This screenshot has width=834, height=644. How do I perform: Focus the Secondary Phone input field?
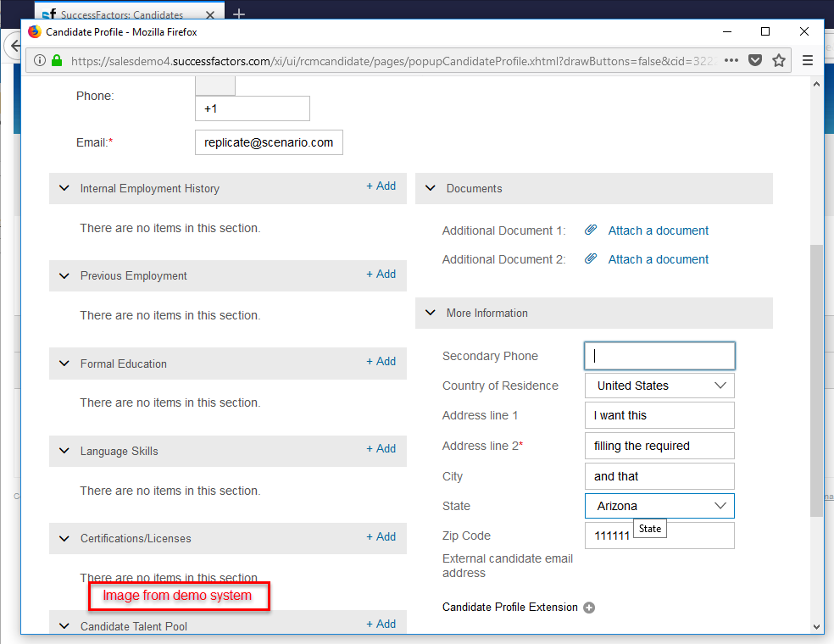[x=659, y=356]
